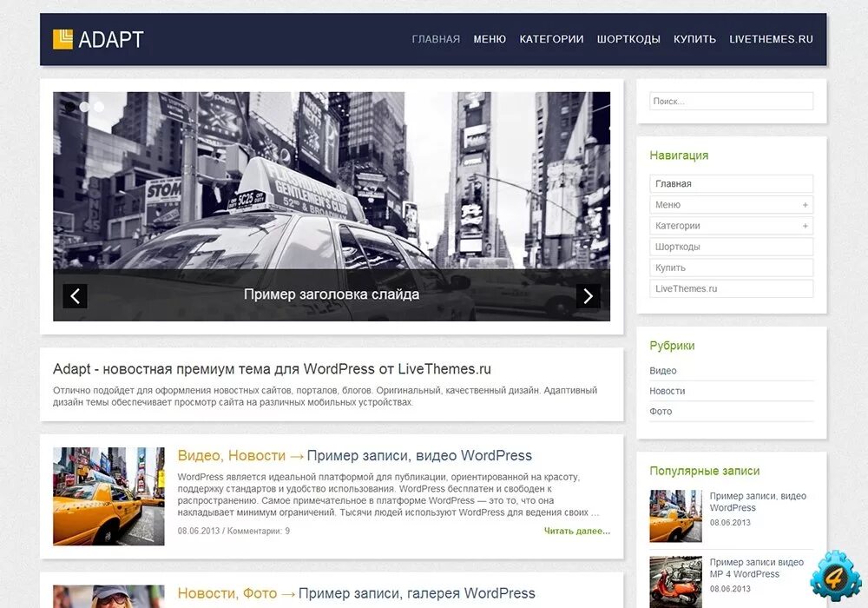Click the slide title Пример заголовка слайда
The image size is (868, 608).
[331, 294]
